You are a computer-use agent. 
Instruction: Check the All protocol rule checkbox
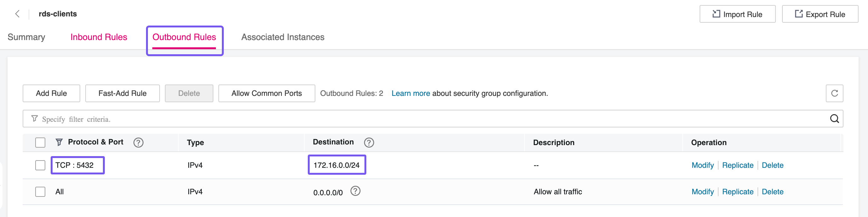40,192
